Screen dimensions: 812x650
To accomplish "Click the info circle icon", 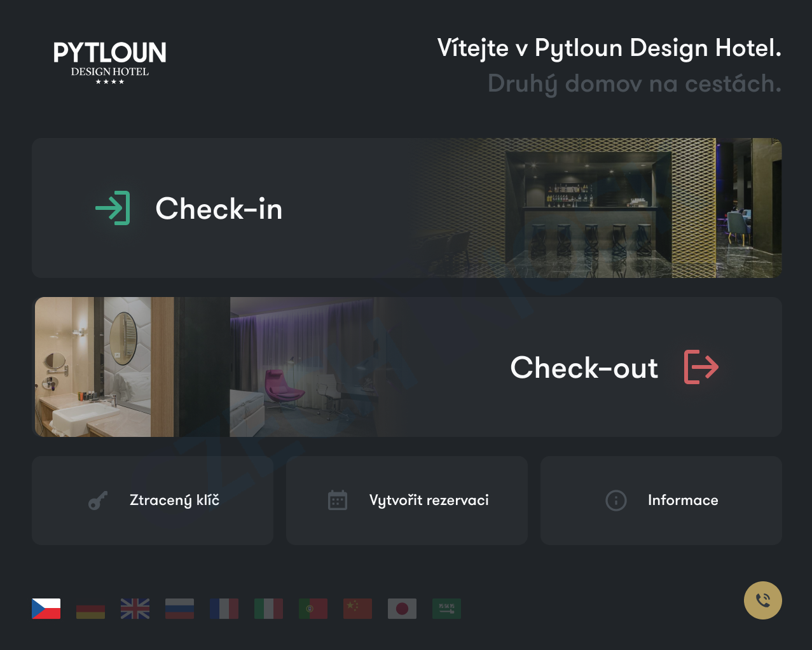I will [616, 501].
